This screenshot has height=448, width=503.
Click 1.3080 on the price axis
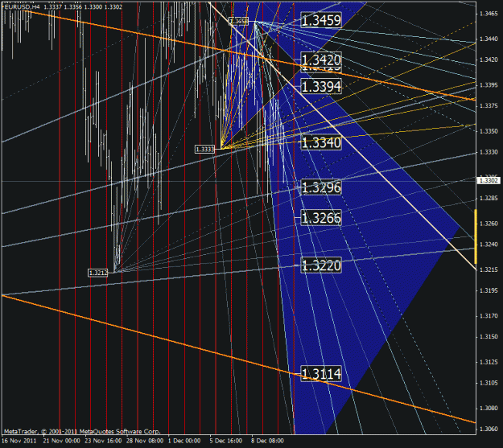click(489, 409)
